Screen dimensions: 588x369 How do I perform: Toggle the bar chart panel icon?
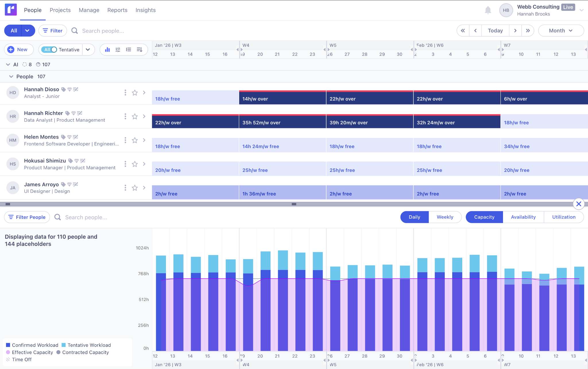pos(107,50)
